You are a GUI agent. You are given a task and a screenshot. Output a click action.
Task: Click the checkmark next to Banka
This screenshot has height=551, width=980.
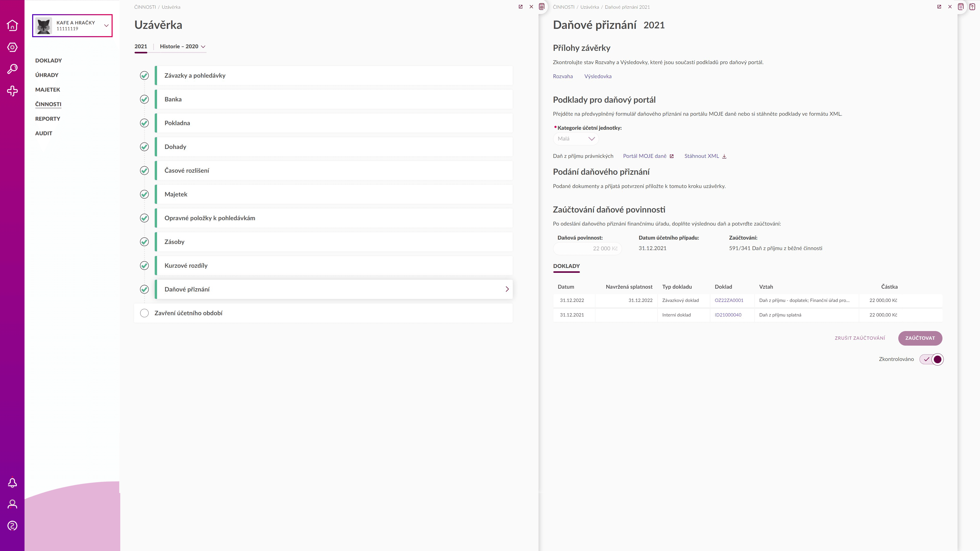point(144,99)
